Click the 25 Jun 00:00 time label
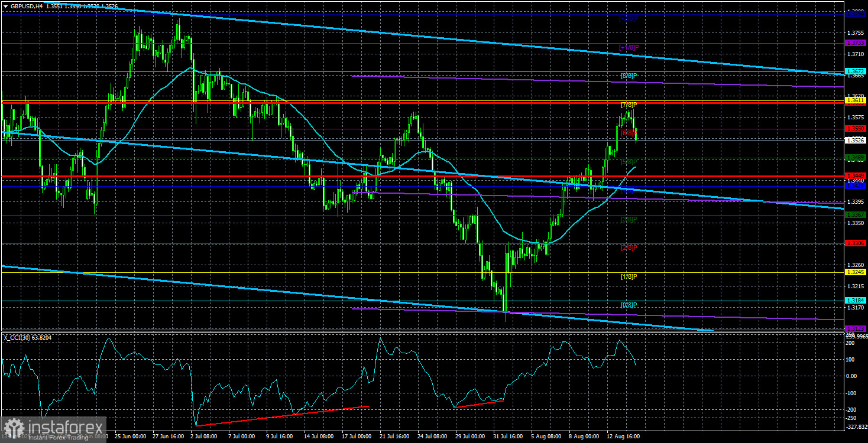The width and height of the screenshot is (868, 443). click(130, 437)
